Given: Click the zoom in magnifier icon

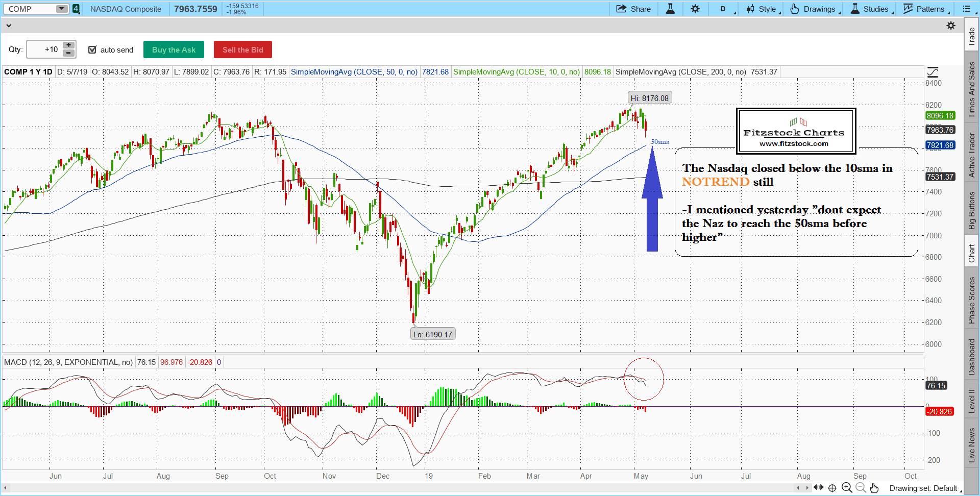Looking at the screenshot, I should pyautogui.click(x=847, y=488).
